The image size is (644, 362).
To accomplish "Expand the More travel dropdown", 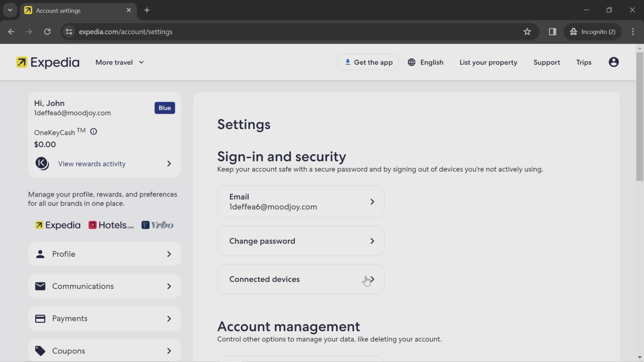I will [x=120, y=62].
